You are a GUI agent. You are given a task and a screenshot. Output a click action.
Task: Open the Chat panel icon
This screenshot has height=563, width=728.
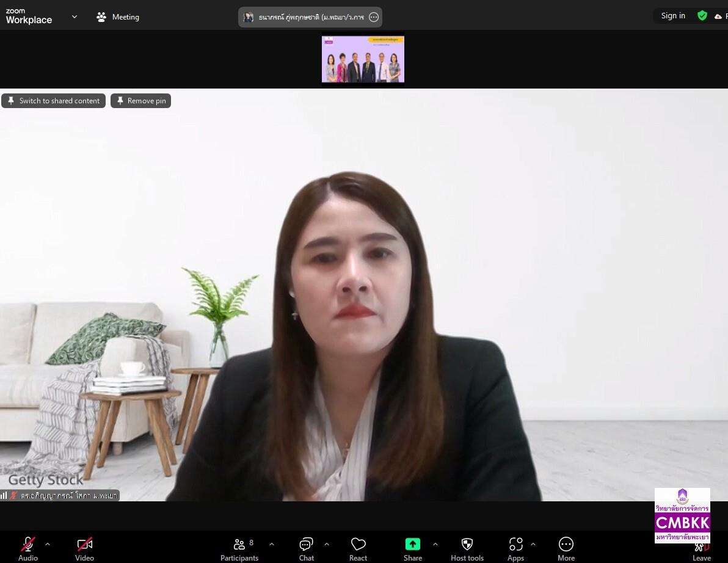[306, 544]
